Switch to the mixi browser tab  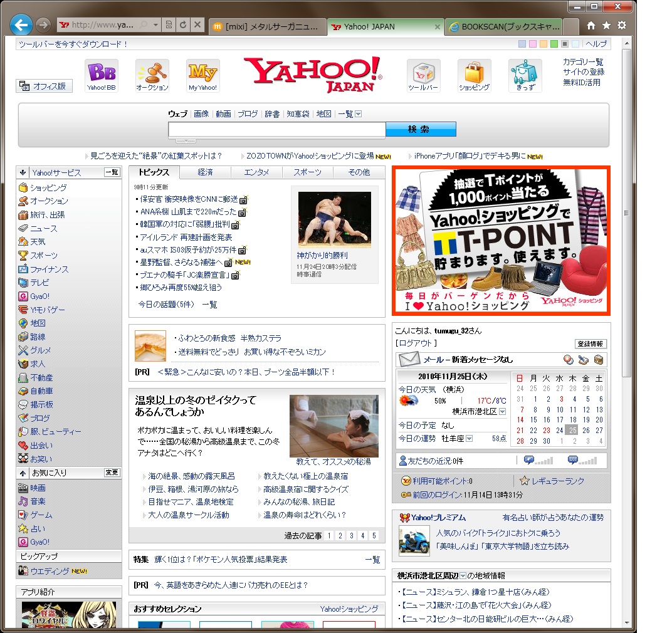point(268,26)
